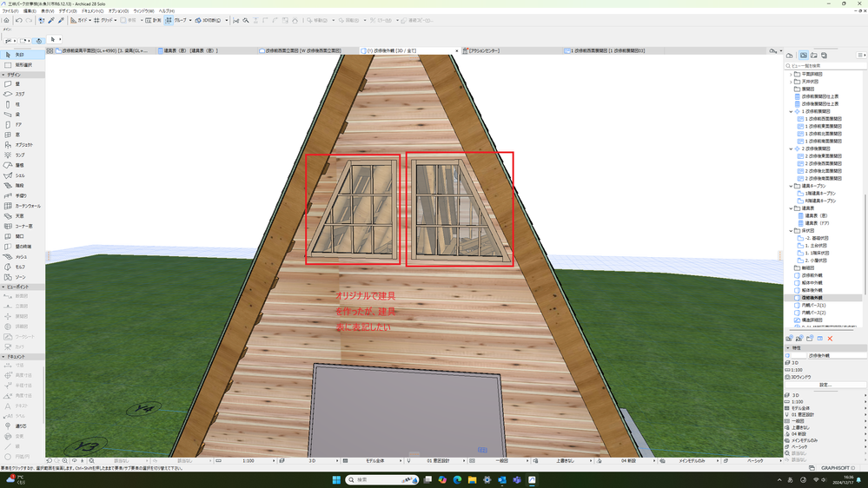
Task: Collapse the Design (デザイン) toolbox section
Action: point(3,75)
